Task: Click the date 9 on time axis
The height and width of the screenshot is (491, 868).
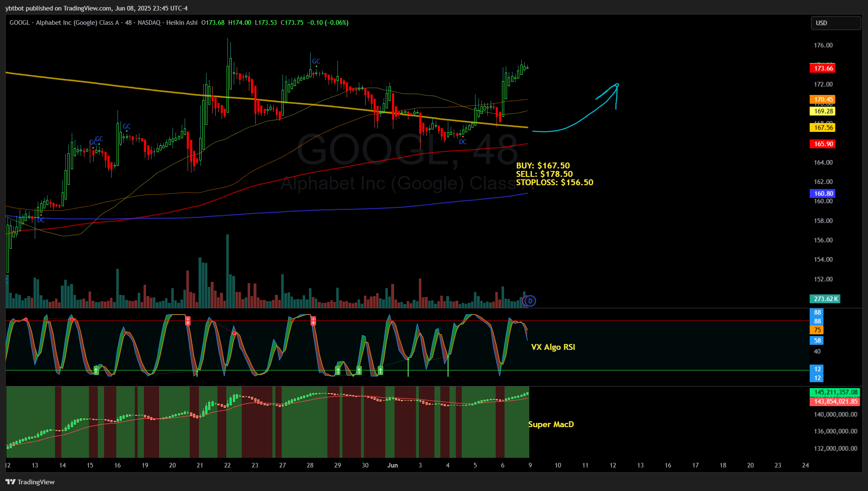Action: coord(530,465)
